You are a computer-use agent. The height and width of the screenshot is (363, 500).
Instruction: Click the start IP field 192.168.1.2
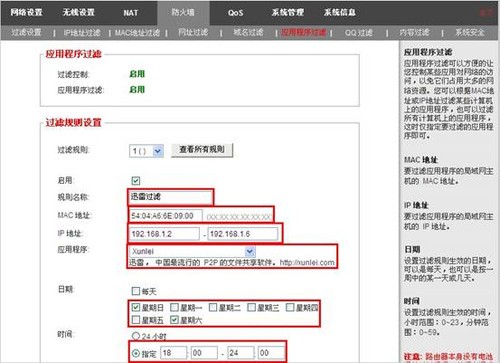(x=164, y=234)
